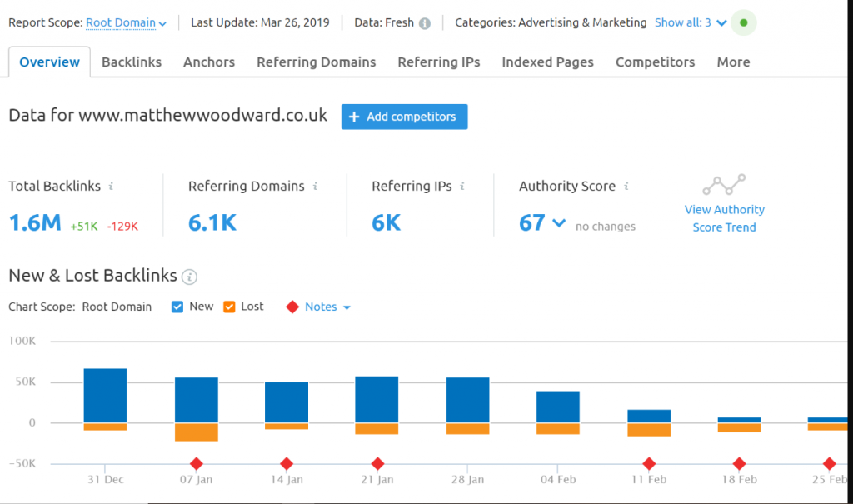Switch to the Backlinks tab
853x504 pixels.
click(x=132, y=62)
